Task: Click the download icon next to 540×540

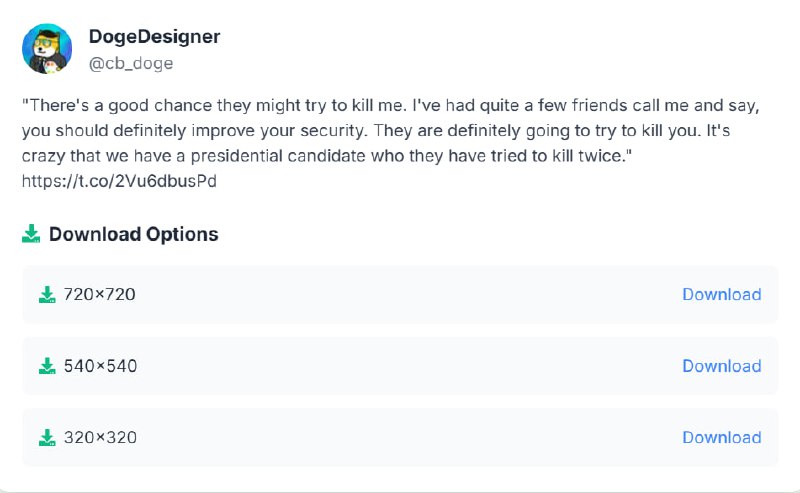Action: (46, 366)
